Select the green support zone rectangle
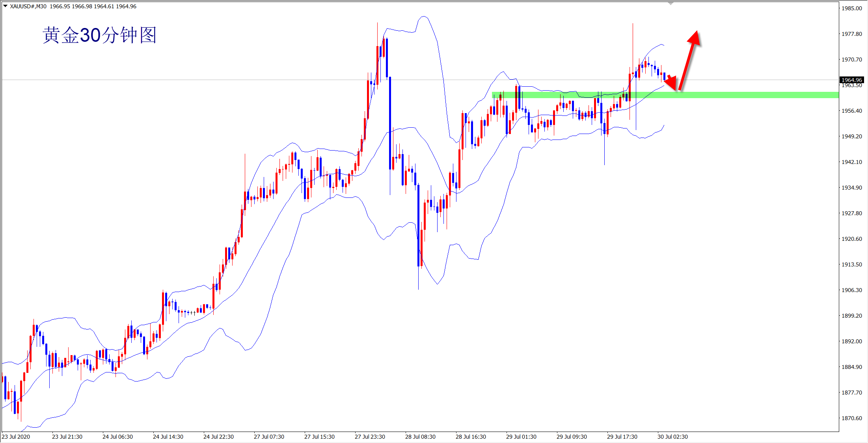The height and width of the screenshot is (443, 868). [729, 95]
